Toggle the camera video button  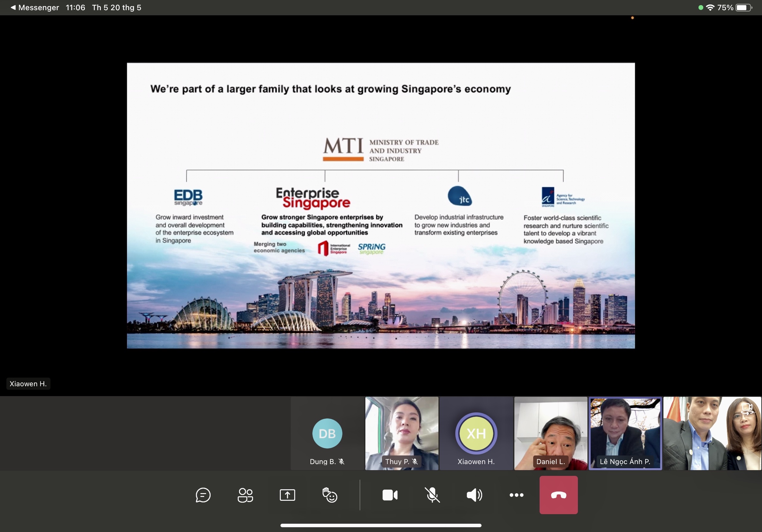pyautogui.click(x=390, y=495)
